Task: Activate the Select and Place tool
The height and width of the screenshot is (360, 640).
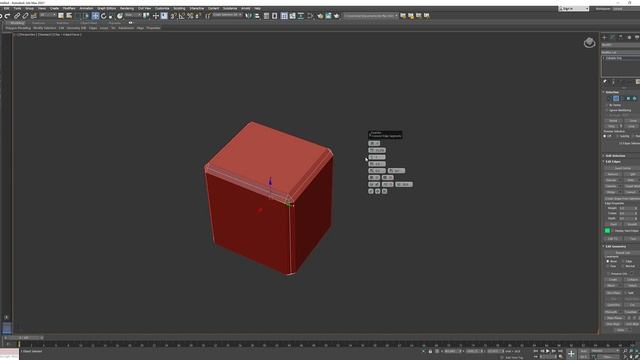Action: [120, 16]
